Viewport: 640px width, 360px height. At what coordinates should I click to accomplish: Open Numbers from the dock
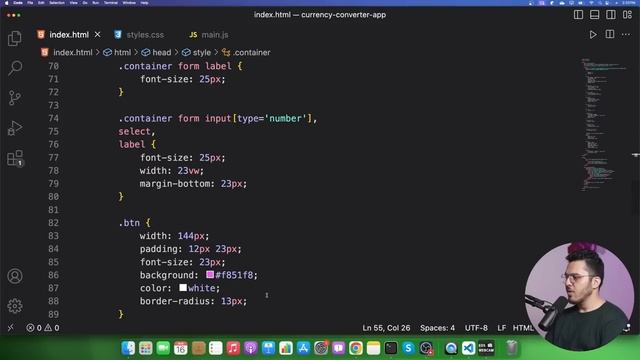pyautogui.click(x=286, y=348)
